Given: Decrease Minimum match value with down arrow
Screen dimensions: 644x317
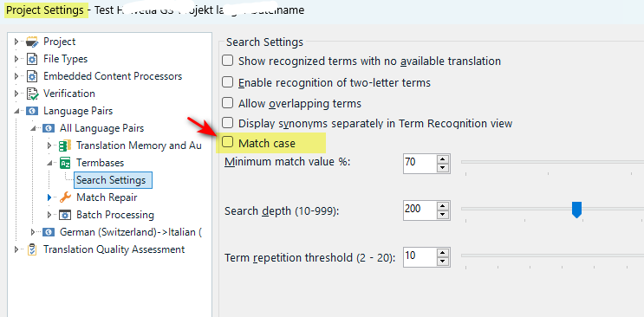Looking at the screenshot, I should 442,168.
